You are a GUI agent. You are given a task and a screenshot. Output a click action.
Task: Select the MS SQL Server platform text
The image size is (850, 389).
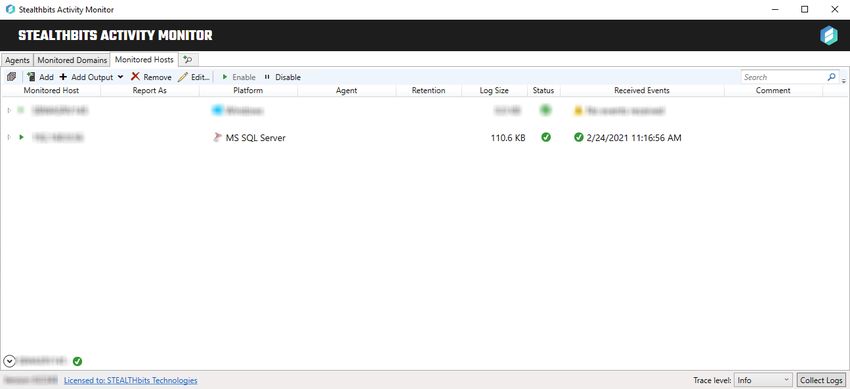(255, 138)
